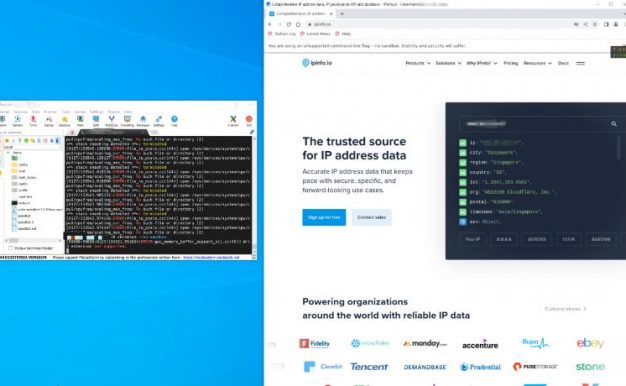Screen dimensions: 626x386
Task: Click Contact sales button
Action: [x=371, y=217]
